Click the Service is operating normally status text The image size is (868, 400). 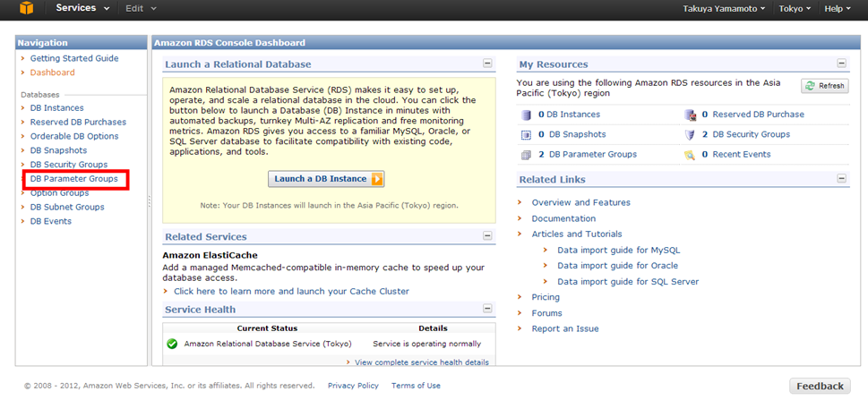point(426,344)
